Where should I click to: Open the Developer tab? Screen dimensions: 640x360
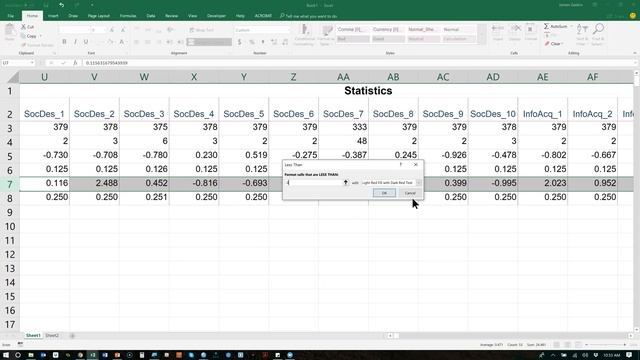point(216,16)
